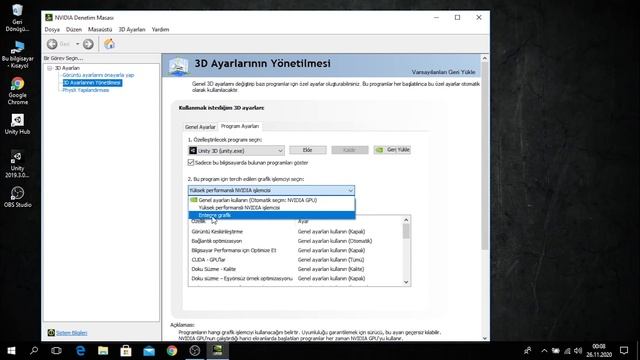Viewport: 640px width, 360px height.
Task: Open the Dosya menu
Action: 52,29
